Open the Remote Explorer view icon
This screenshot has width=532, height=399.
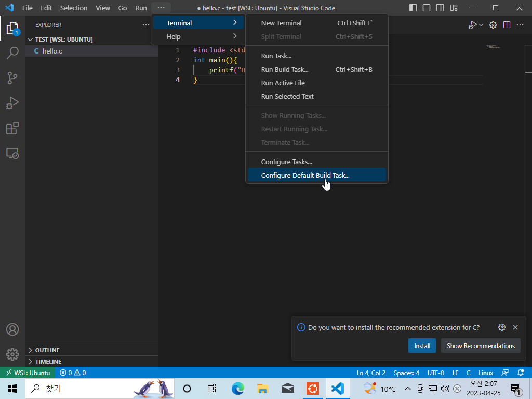12,153
